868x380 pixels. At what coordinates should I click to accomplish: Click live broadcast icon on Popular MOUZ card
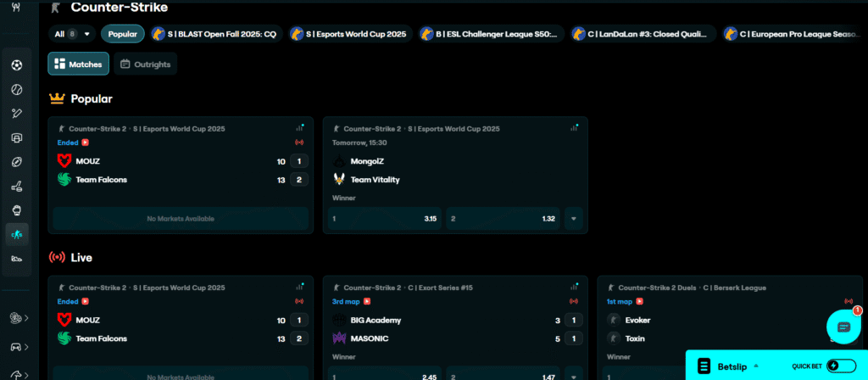(x=299, y=142)
